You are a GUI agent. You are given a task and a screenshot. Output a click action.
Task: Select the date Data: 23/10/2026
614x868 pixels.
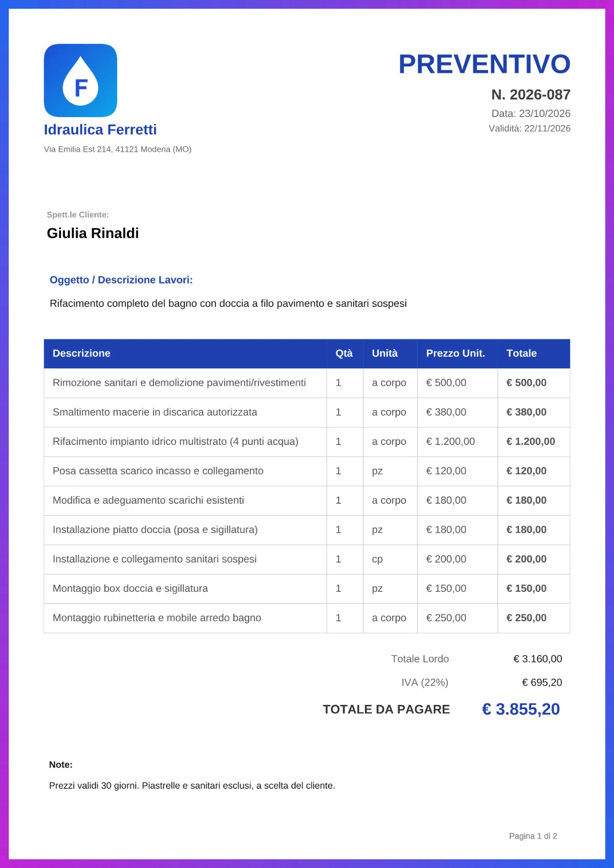[x=531, y=114]
